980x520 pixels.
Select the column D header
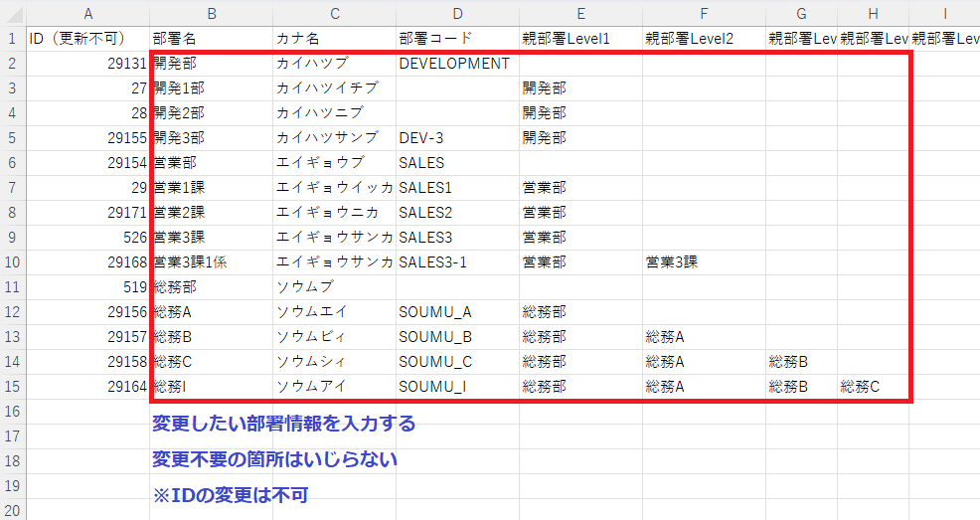point(456,13)
